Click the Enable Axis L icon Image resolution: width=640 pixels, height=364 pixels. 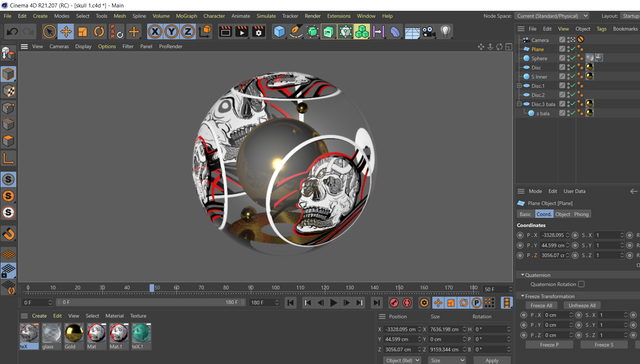click(x=8, y=158)
